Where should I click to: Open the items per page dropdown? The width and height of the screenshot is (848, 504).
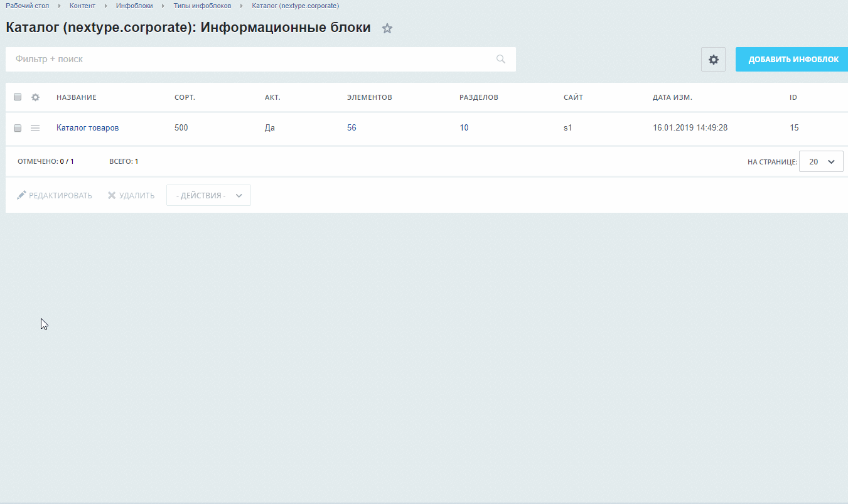[x=821, y=161]
